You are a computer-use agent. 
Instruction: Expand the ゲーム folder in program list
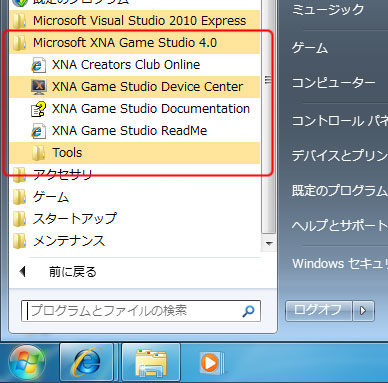tap(134, 197)
